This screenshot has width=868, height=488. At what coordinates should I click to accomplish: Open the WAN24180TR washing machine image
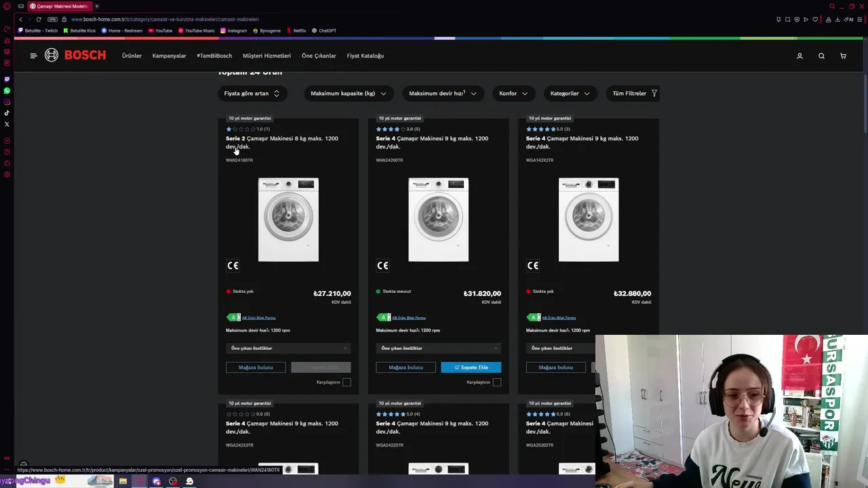(288, 220)
